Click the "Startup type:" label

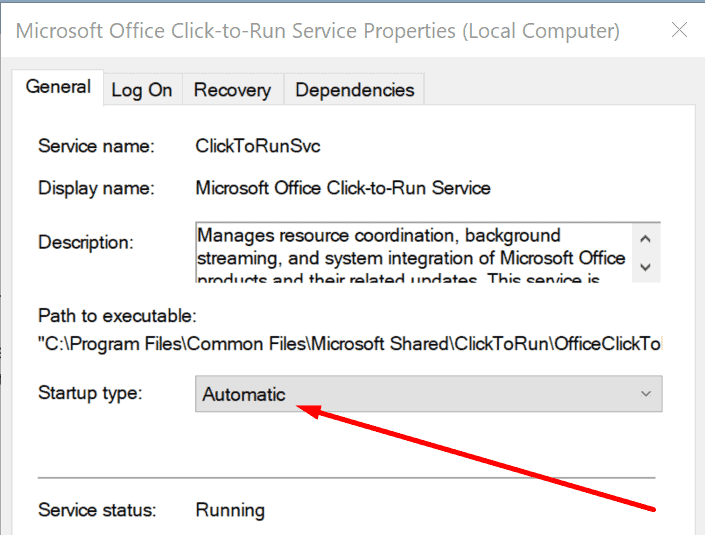[90, 393]
